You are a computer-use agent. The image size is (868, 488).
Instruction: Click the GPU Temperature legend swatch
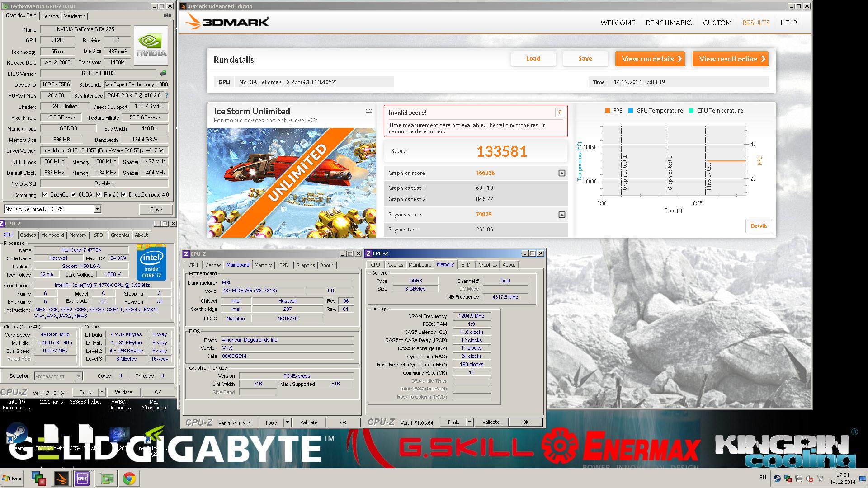click(x=630, y=111)
